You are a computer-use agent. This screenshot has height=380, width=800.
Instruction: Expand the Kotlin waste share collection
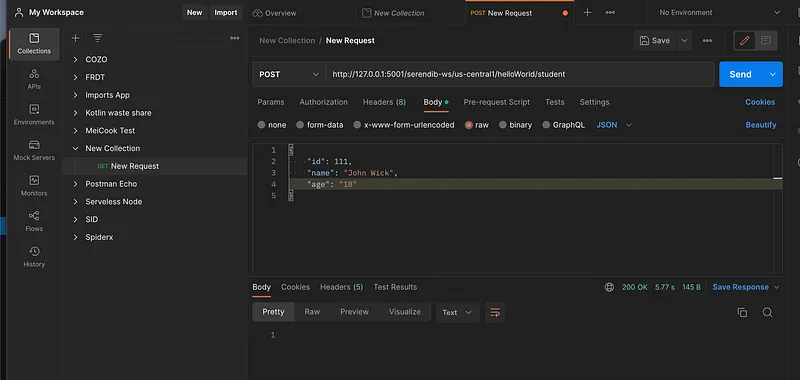click(x=76, y=113)
